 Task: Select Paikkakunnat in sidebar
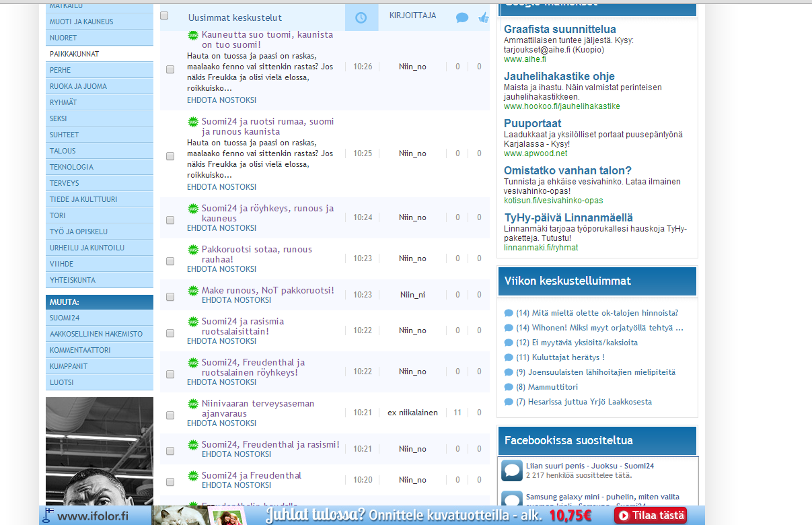click(100, 54)
